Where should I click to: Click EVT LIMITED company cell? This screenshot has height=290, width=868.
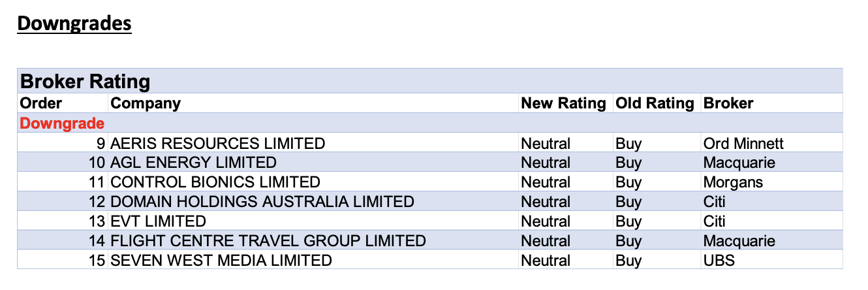158,221
